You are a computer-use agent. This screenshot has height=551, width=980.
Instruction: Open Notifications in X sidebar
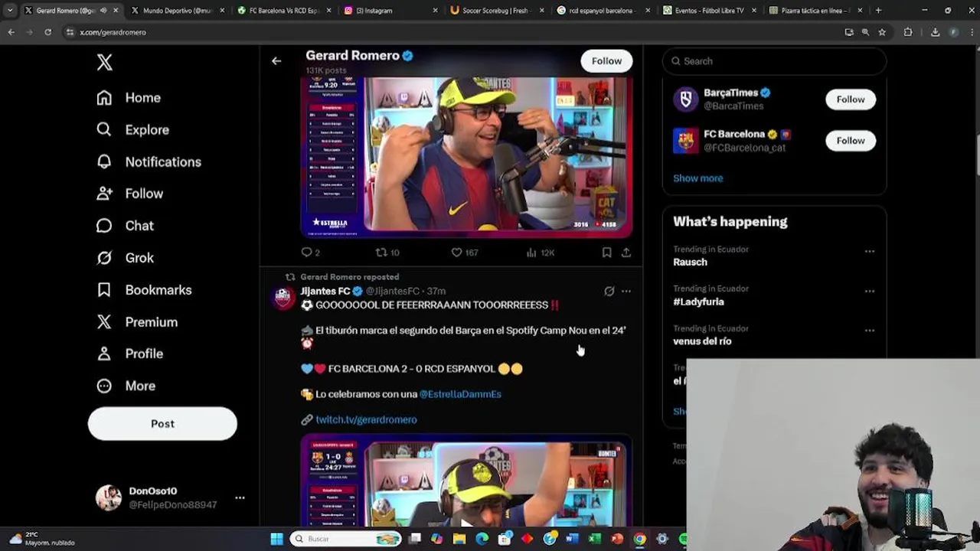(149, 162)
